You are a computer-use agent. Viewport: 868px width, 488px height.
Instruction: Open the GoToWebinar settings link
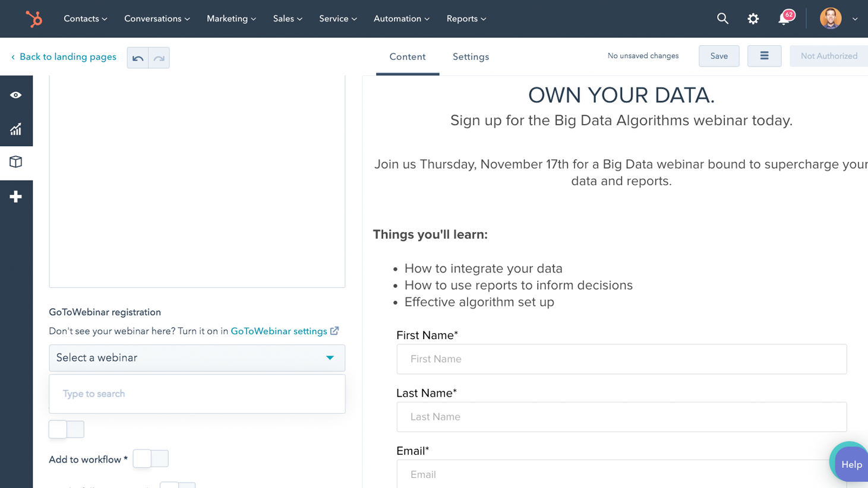[x=279, y=331]
